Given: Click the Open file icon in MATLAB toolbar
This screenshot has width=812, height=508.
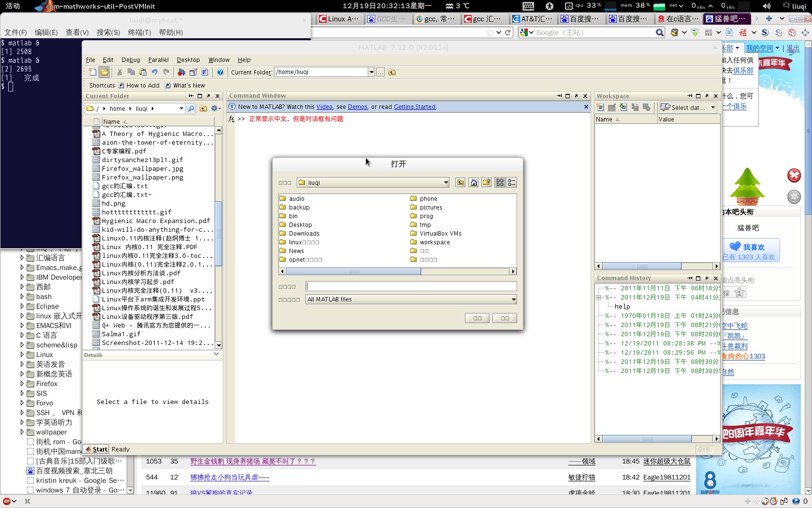Looking at the screenshot, I should 104,72.
